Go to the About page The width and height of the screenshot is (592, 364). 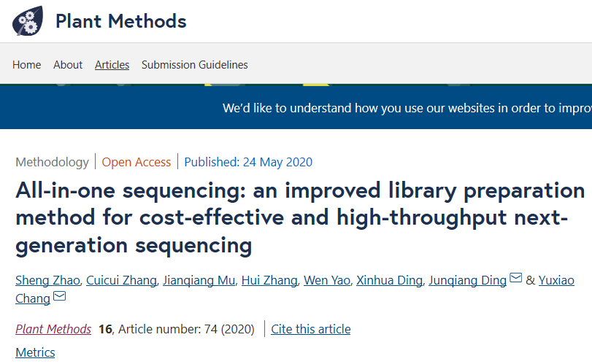click(68, 65)
